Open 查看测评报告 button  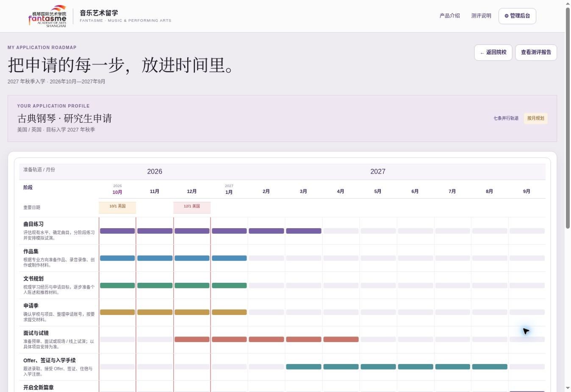coord(536,52)
